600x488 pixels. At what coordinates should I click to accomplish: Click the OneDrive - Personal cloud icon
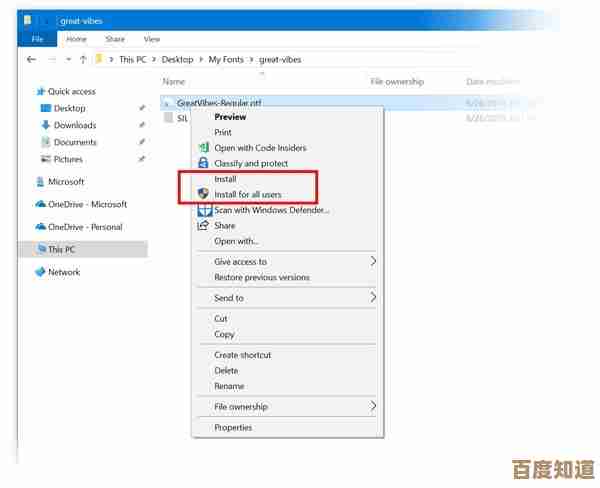tap(40, 227)
